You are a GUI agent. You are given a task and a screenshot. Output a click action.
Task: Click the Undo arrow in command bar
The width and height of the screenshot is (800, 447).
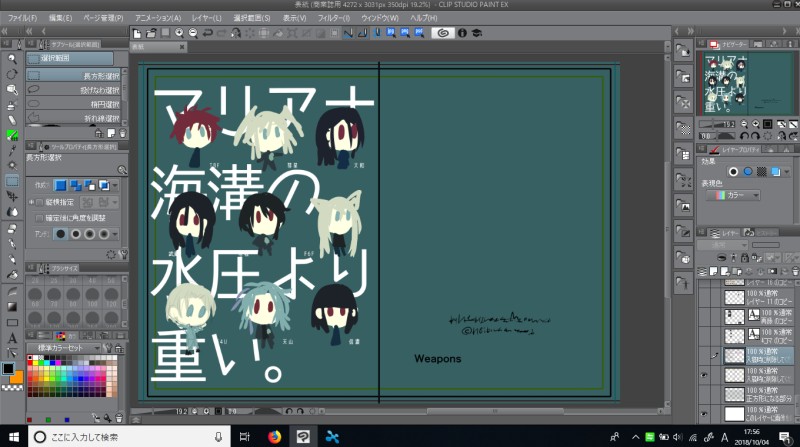coord(207,33)
